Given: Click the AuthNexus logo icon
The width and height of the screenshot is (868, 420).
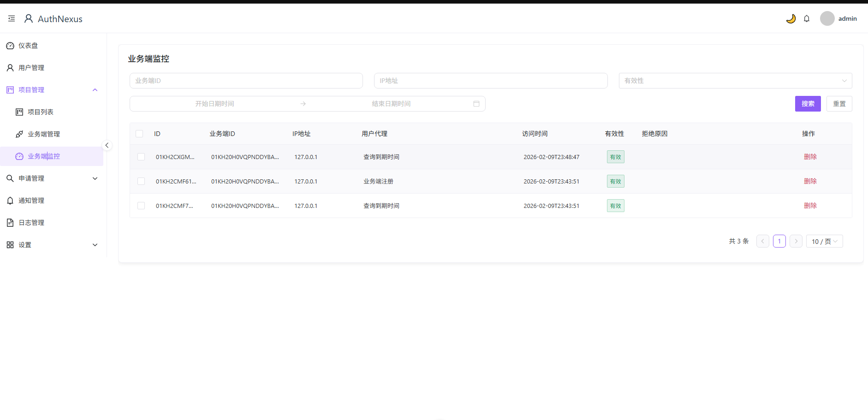Looking at the screenshot, I should (29, 18).
